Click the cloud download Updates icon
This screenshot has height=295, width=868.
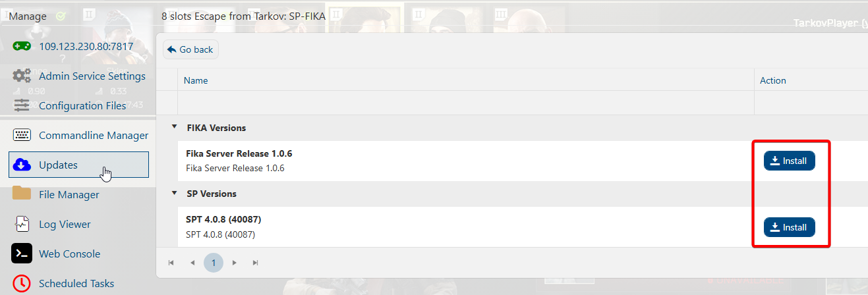point(22,165)
